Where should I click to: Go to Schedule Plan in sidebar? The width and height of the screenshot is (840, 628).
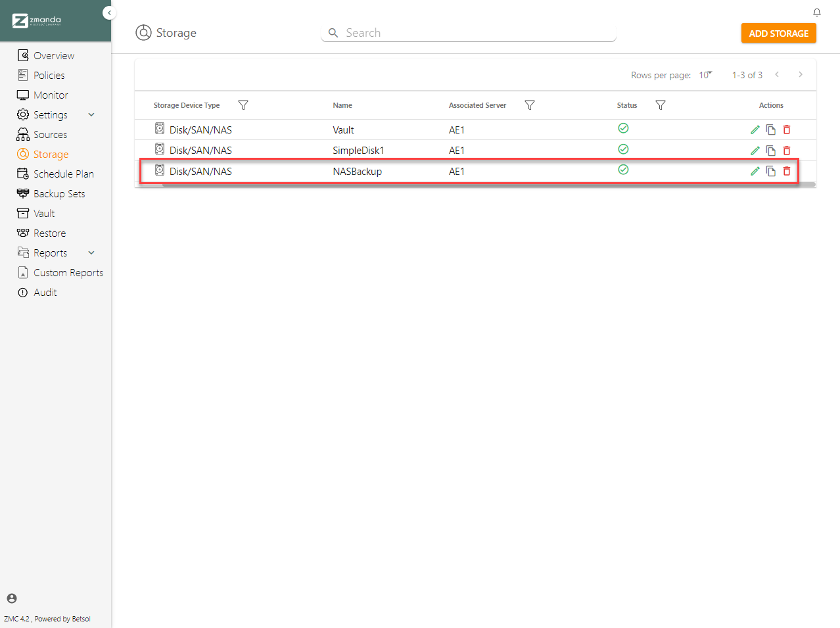(63, 174)
